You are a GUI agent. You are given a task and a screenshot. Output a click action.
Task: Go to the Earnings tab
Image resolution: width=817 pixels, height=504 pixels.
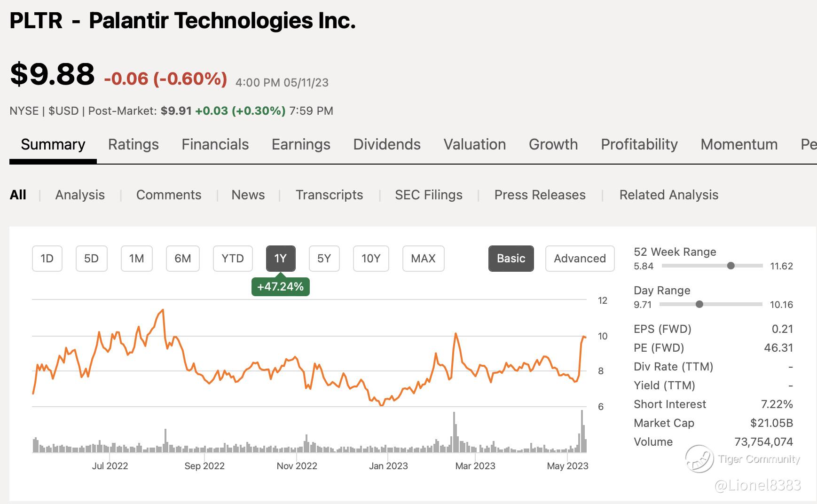(301, 144)
